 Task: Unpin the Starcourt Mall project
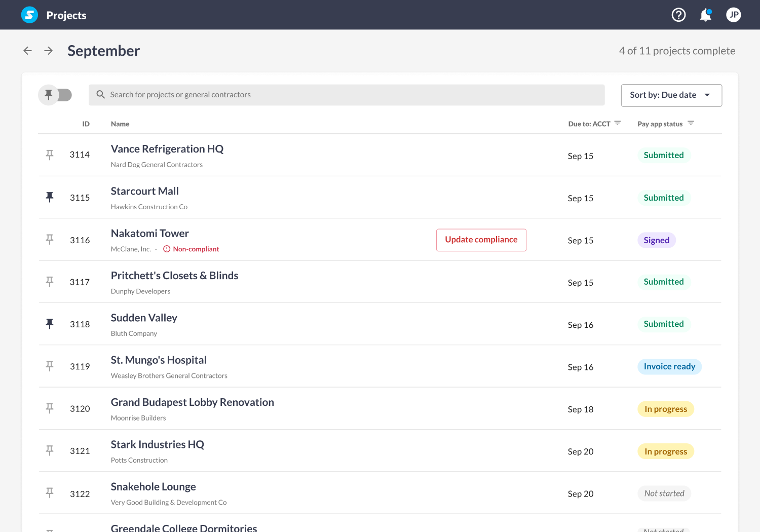coord(49,197)
